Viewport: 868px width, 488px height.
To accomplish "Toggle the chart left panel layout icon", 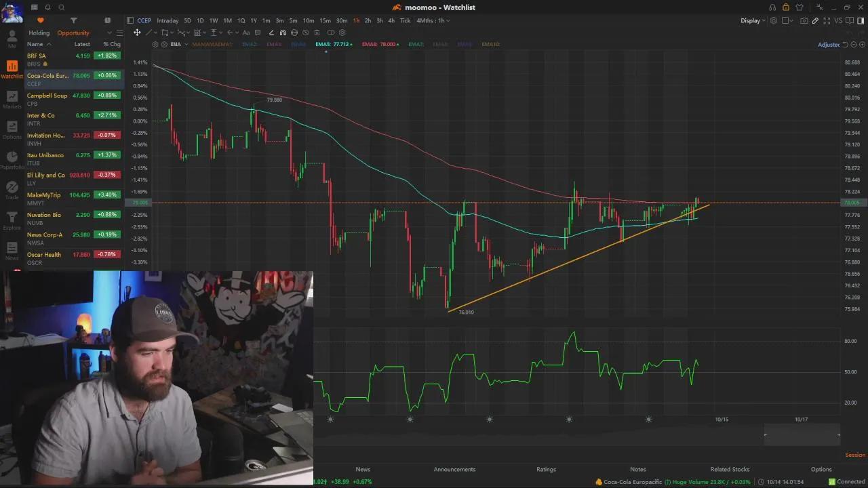I will click(130, 20).
